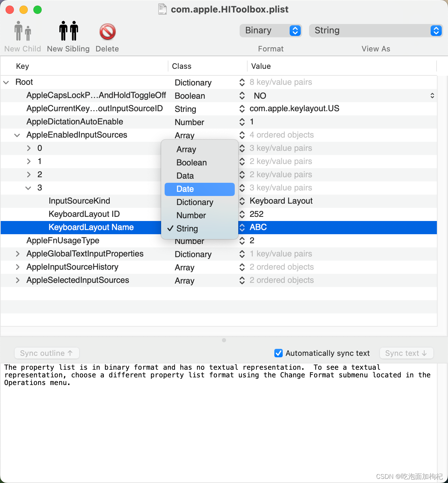The height and width of the screenshot is (483, 448).
Task: Open class stepper for AppleSelectedInputSources row
Action: [242, 280]
